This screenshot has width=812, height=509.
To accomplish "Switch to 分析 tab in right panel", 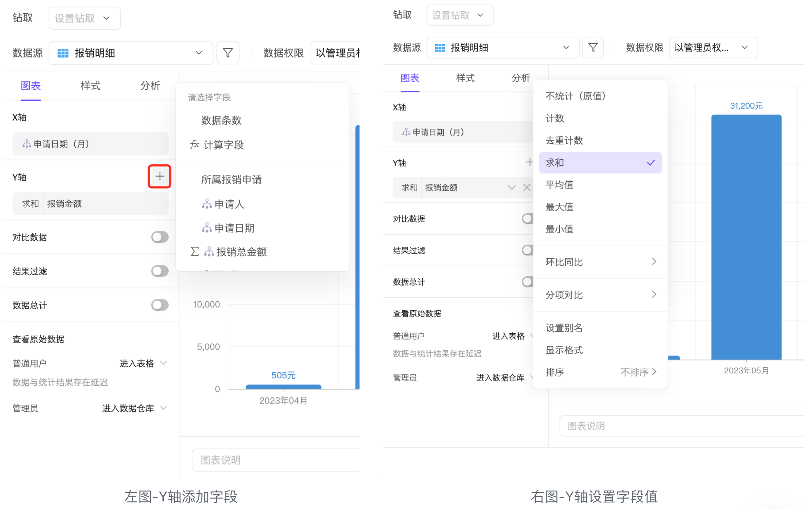I will (x=521, y=78).
